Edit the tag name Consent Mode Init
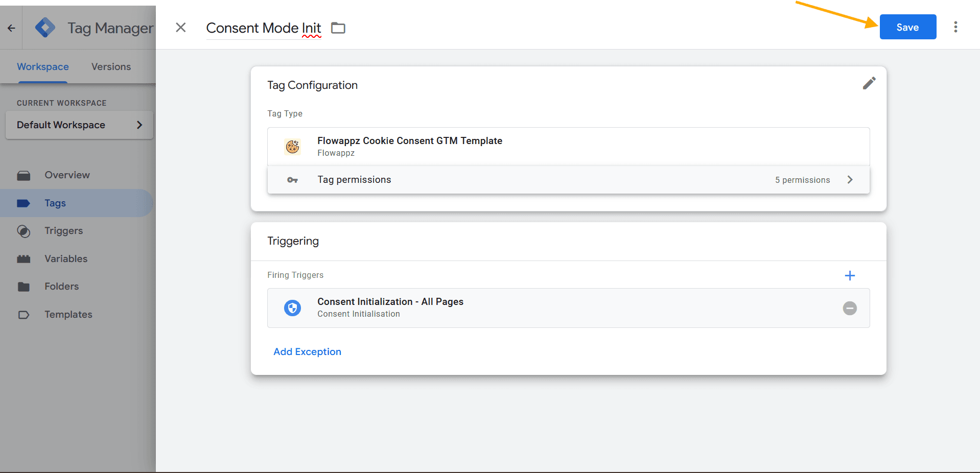980x473 pixels. 264,28
